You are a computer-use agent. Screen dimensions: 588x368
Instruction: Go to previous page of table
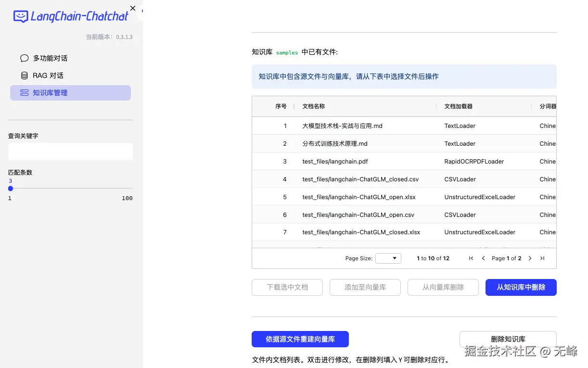484,258
